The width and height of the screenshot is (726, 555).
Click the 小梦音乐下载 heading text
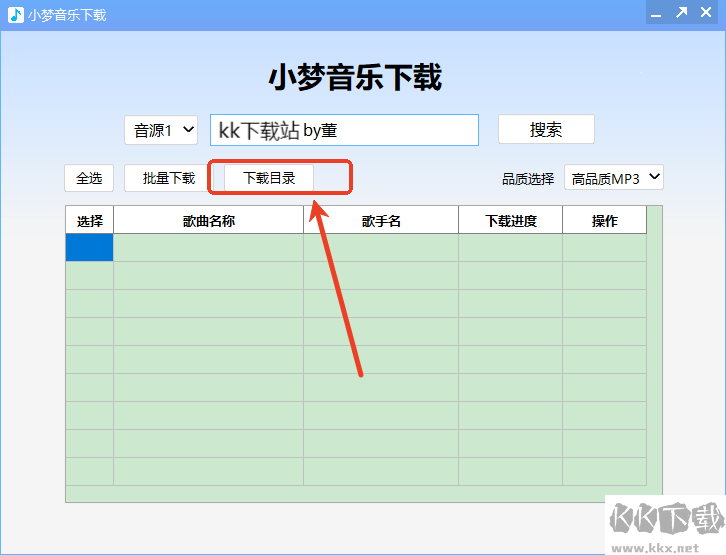(355, 77)
